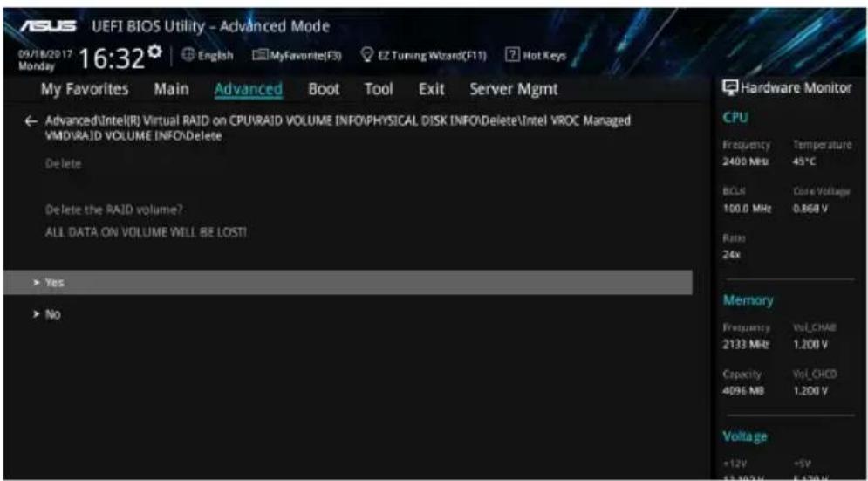Select English language option
Viewport: 868px width, 481px height.
215,55
